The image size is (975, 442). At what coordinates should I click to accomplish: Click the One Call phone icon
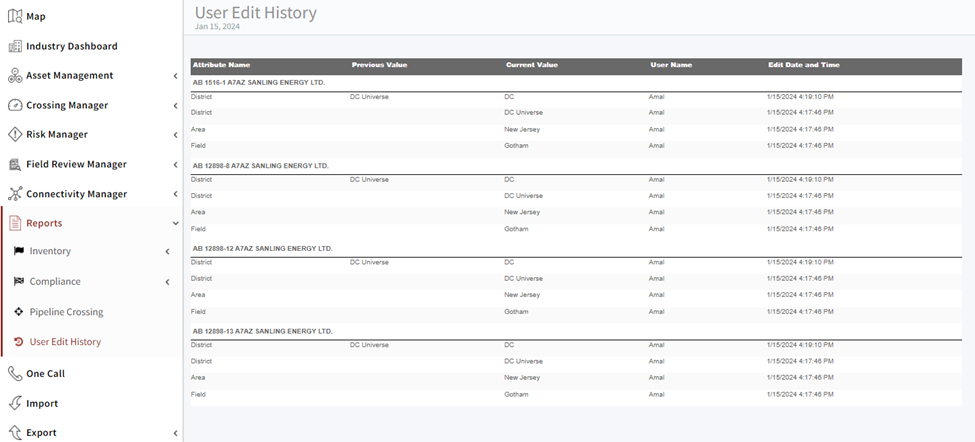click(x=15, y=374)
